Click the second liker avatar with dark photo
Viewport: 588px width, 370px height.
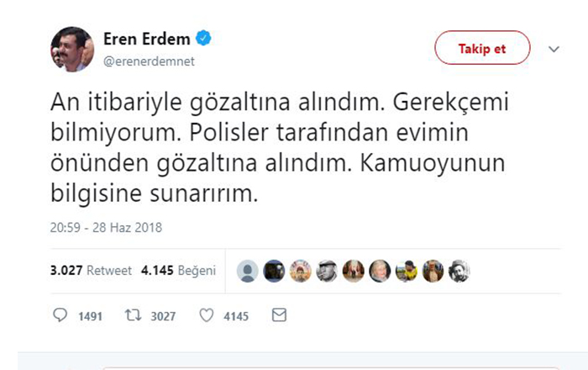274,271
